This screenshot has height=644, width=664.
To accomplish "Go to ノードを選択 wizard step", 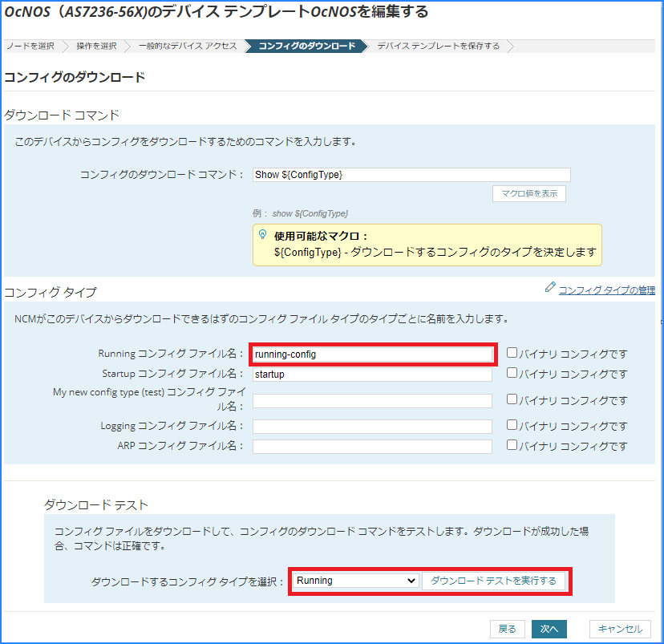I will click(30, 46).
